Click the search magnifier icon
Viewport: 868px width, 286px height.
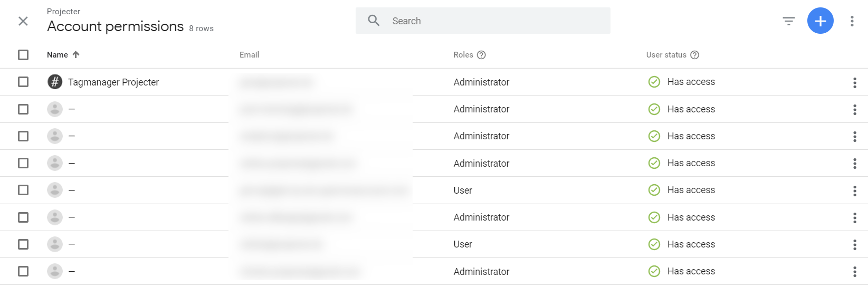tap(374, 21)
